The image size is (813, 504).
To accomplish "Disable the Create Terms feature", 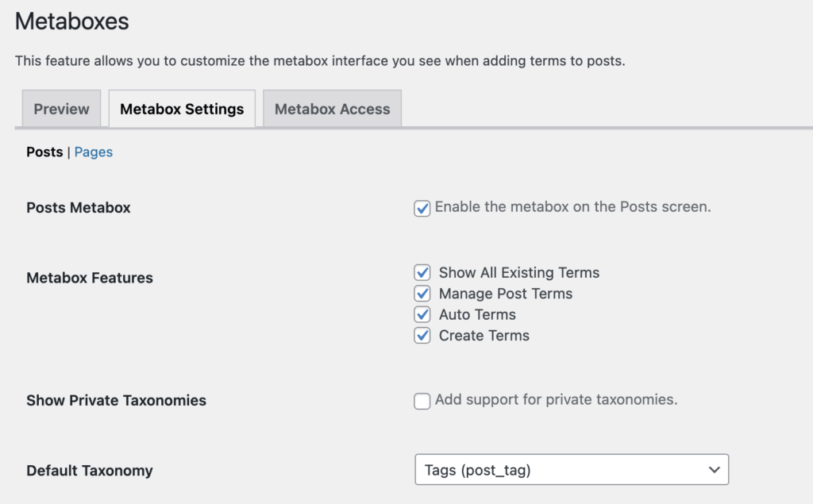I will 422,336.
